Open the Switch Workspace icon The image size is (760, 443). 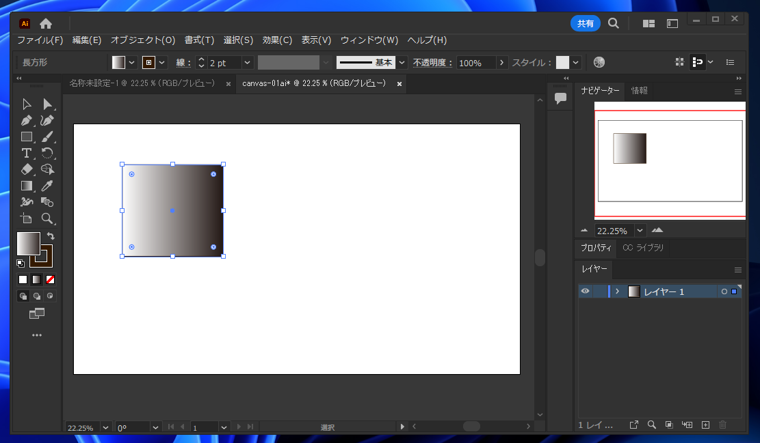pos(672,23)
